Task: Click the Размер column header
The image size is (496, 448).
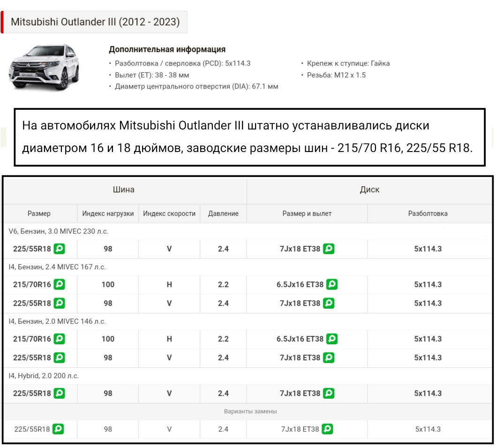Action: 39,213
